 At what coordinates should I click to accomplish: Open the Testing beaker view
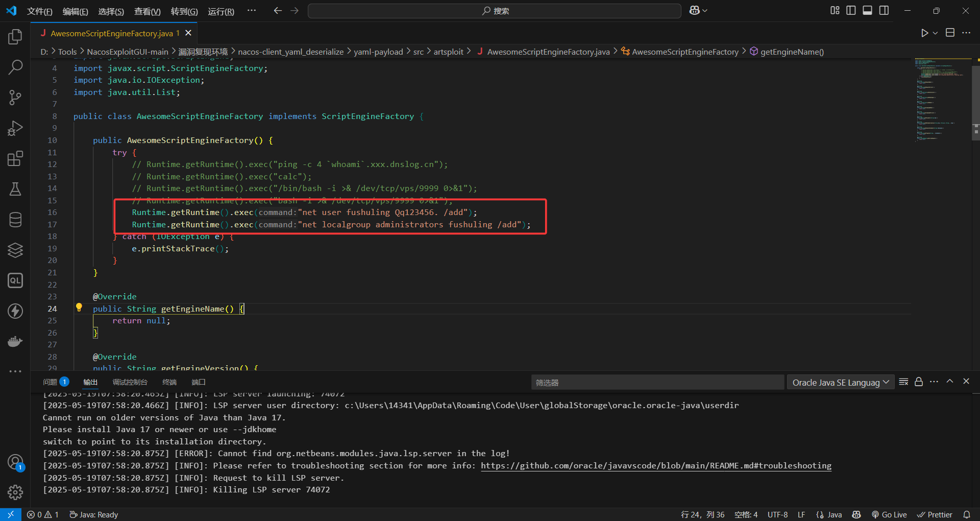[x=15, y=189]
